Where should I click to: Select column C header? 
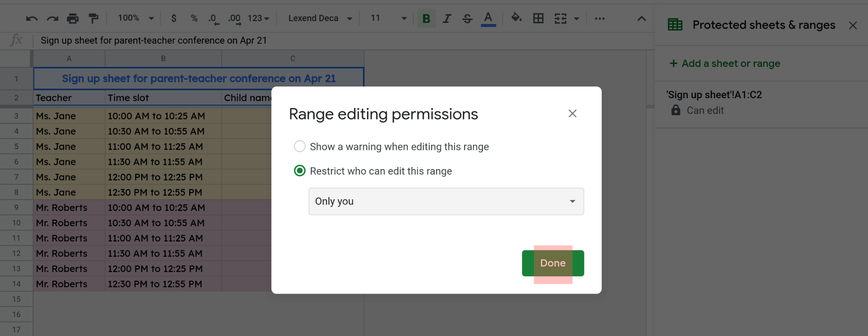tap(293, 58)
